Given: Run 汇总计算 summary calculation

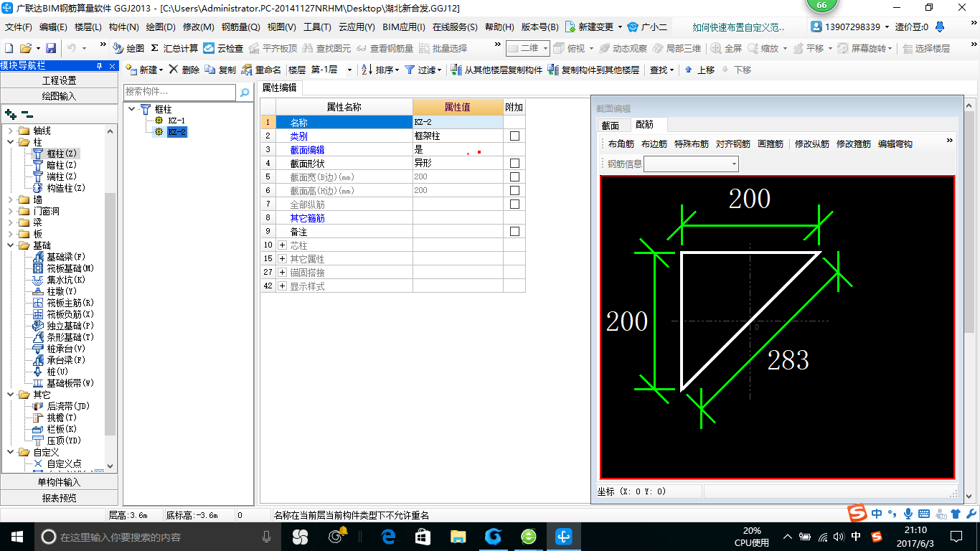Looking at the screenshot, I should 174,48.
